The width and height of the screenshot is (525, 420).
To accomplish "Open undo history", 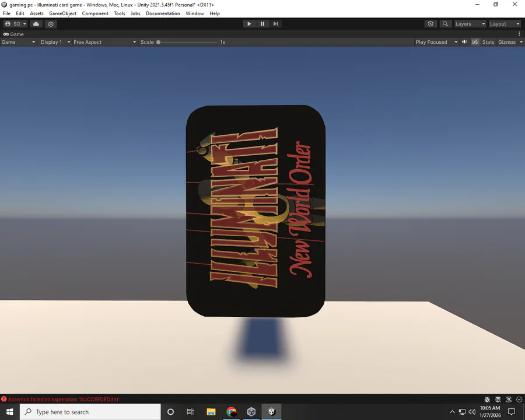I will click(x=430, y=24).
